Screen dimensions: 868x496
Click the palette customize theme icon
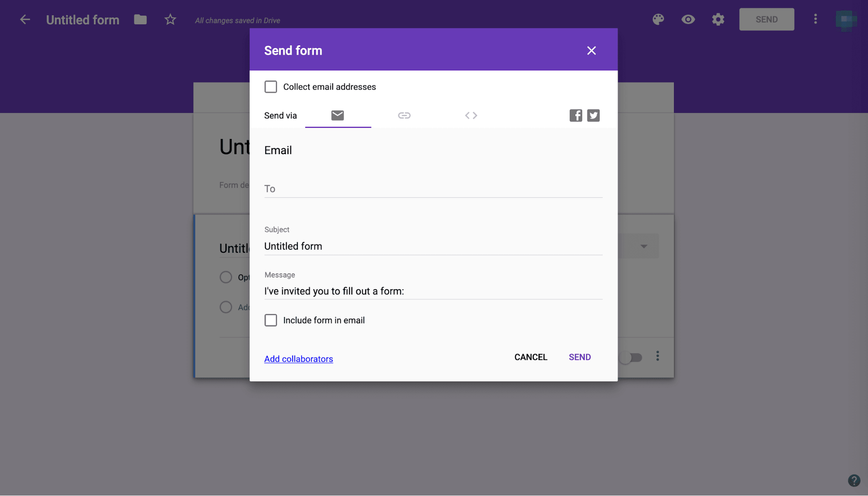tap(658, 19)
